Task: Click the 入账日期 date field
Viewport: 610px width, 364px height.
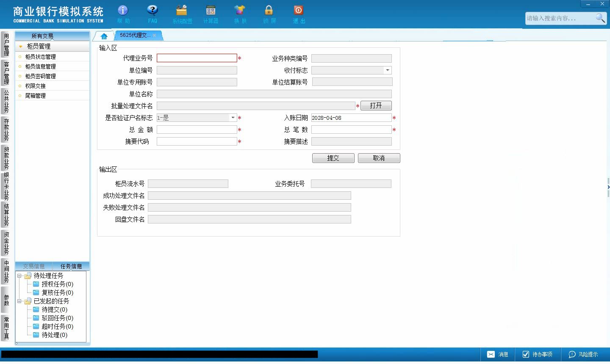Action: (352, 118)
